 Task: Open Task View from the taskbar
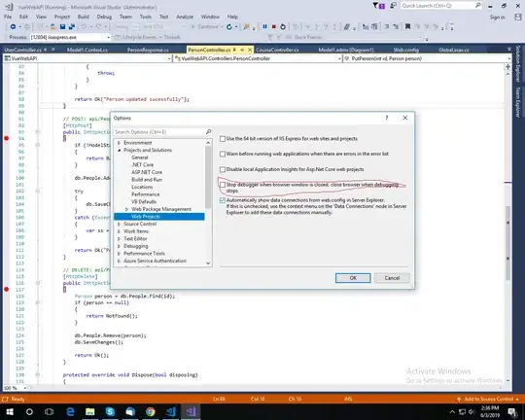[x=50, y=411]
